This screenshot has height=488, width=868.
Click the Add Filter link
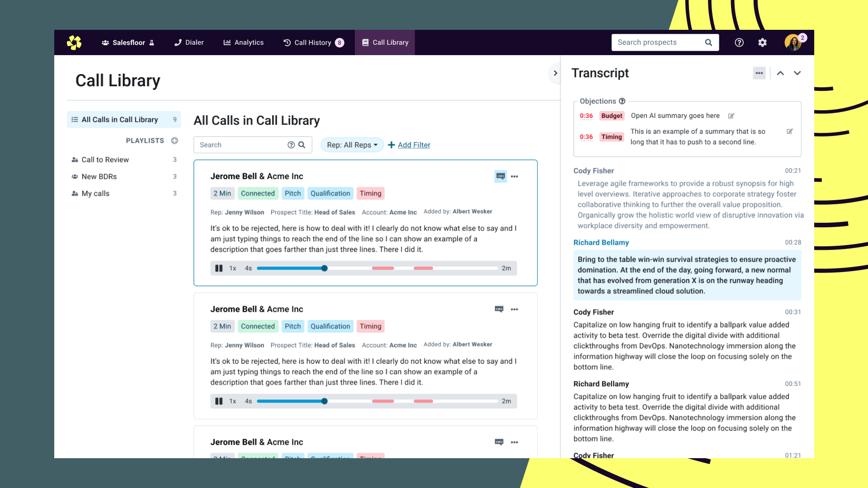[414, 145]
